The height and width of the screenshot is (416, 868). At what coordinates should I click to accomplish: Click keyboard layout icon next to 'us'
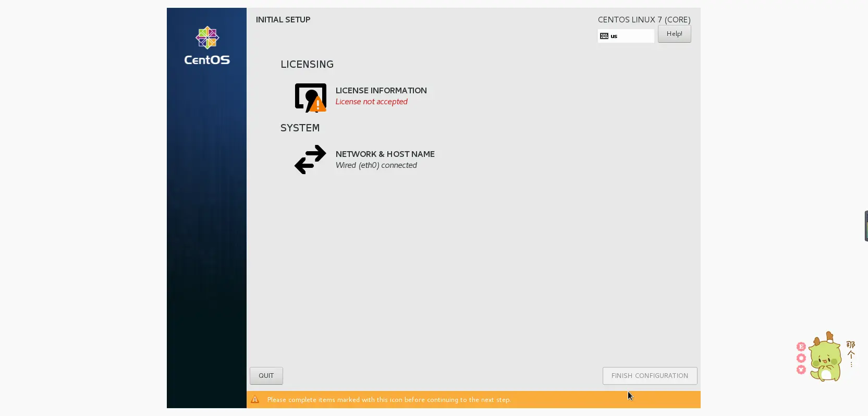[x=604, y=36]
